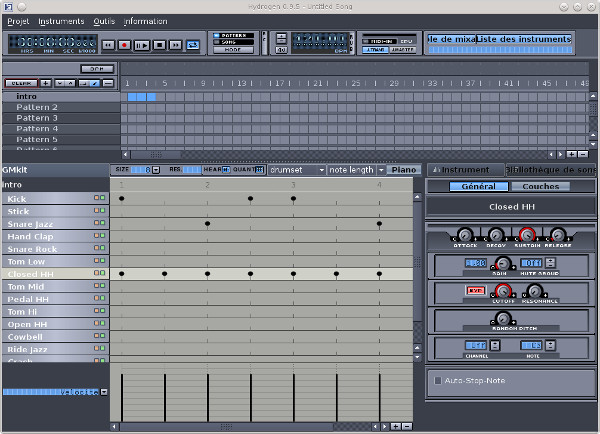Enable the Auto-Stop-Note checkbox
600x434 pixels.
point(437,380)
